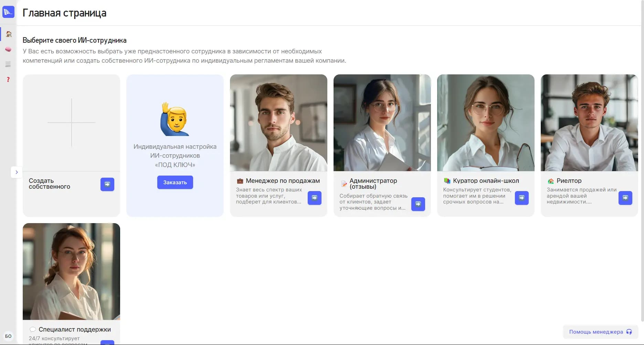This screenshot has width=644, height=345.
Task: Select the Менеджер по продажам photo
Action: click(278, 123)
